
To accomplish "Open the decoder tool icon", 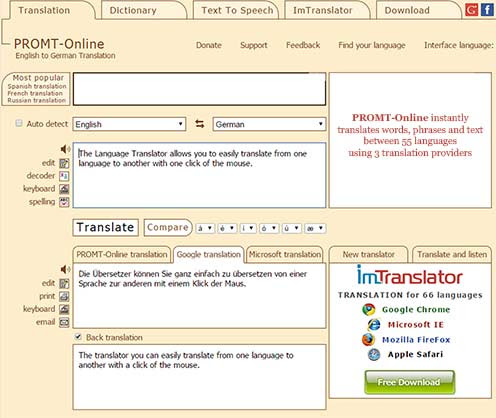I will [x=64, y=176].
